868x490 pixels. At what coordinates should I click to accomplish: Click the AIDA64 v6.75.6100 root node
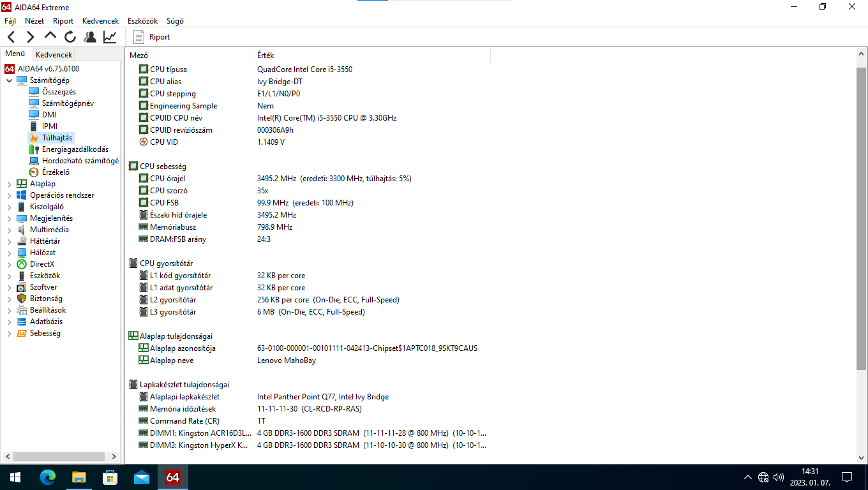click(42, 69)
